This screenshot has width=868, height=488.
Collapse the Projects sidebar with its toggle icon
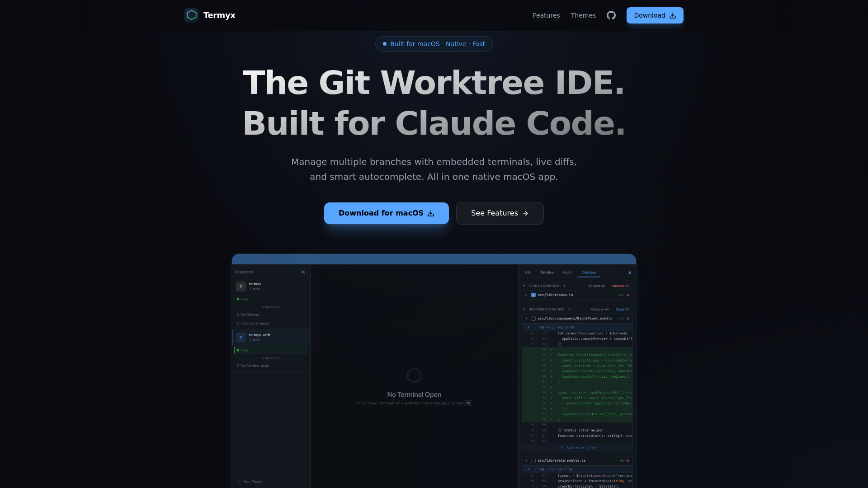point(303,272)
